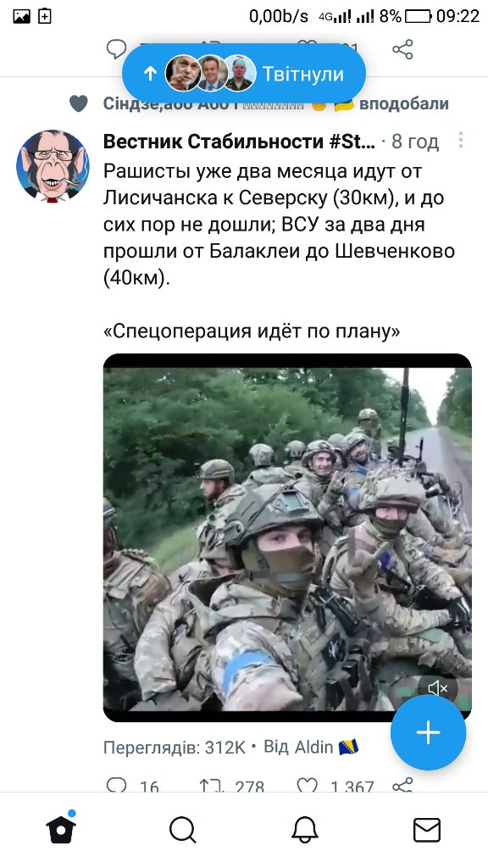This screenshot has height=868, width=488.
Task: Open the Home tab house icon
Action: [61, 828]
